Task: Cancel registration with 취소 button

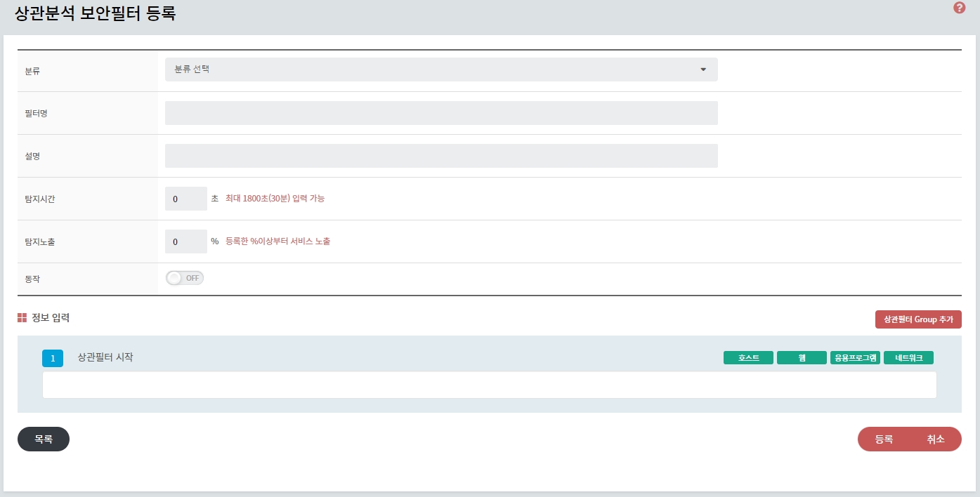Action: click(936, 439)
